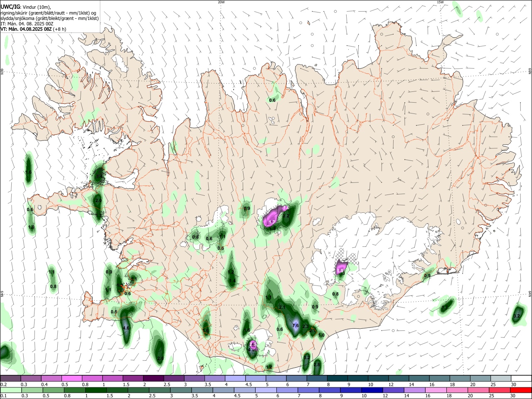Click the upper-row swatch labeled 25

tap(501, 378)
